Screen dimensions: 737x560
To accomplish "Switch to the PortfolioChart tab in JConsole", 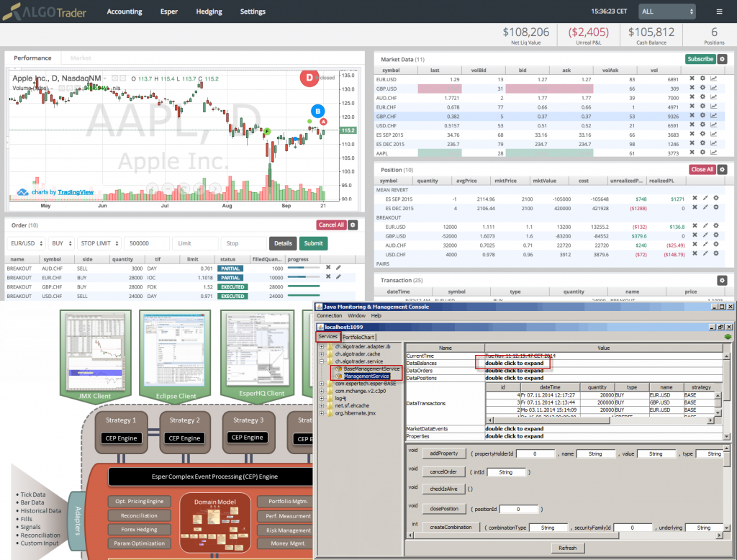I will tap(358, 337).
